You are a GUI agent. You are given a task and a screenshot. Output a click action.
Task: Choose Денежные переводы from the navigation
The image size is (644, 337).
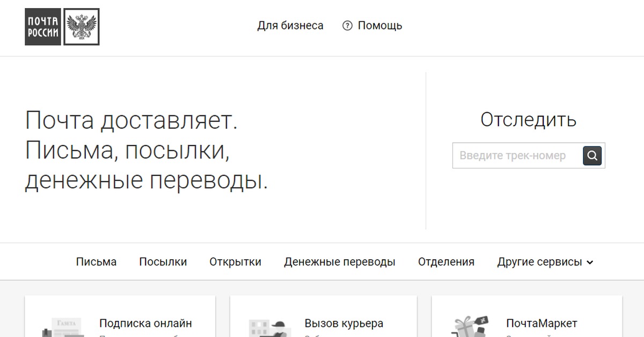339,262
